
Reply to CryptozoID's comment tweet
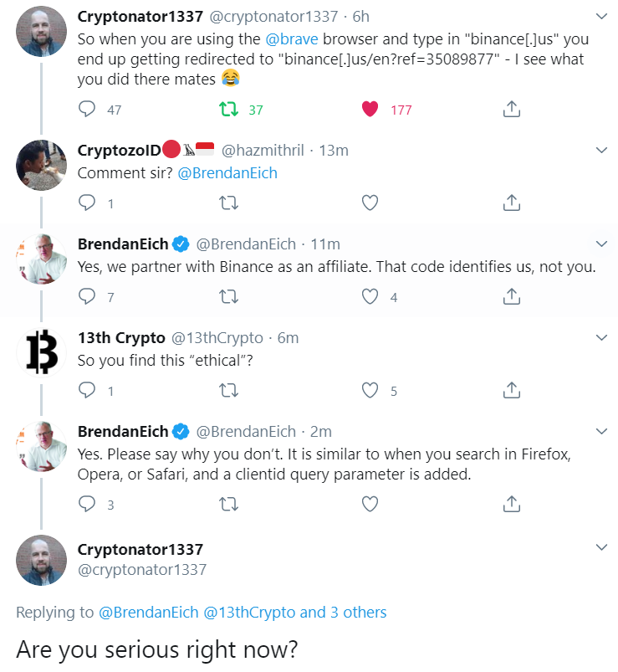(x=87, y=203)
